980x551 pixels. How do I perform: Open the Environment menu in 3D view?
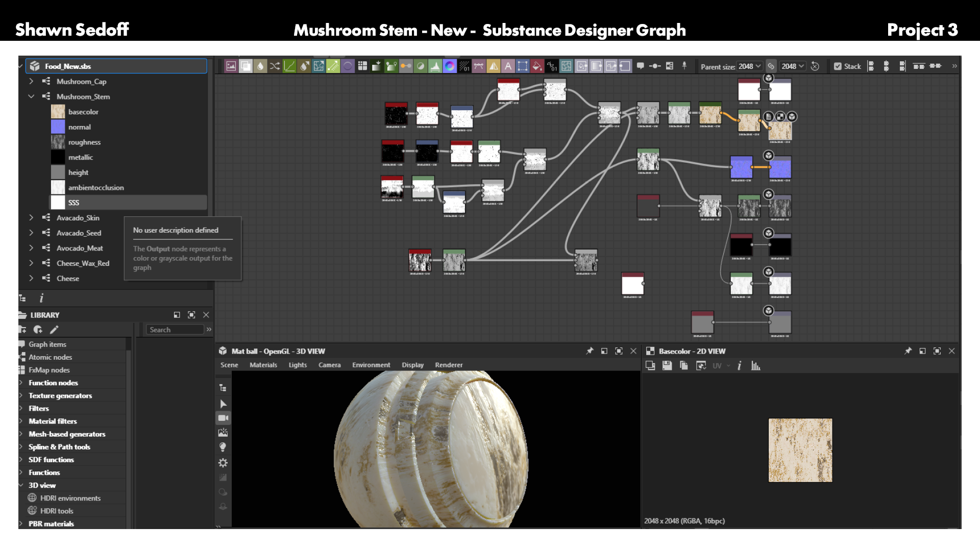pyautogui.click(x=371, y=365)
